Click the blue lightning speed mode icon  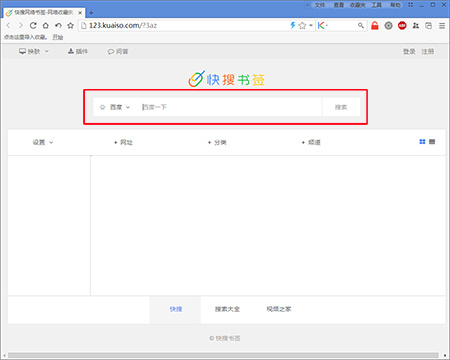[293, 25]
